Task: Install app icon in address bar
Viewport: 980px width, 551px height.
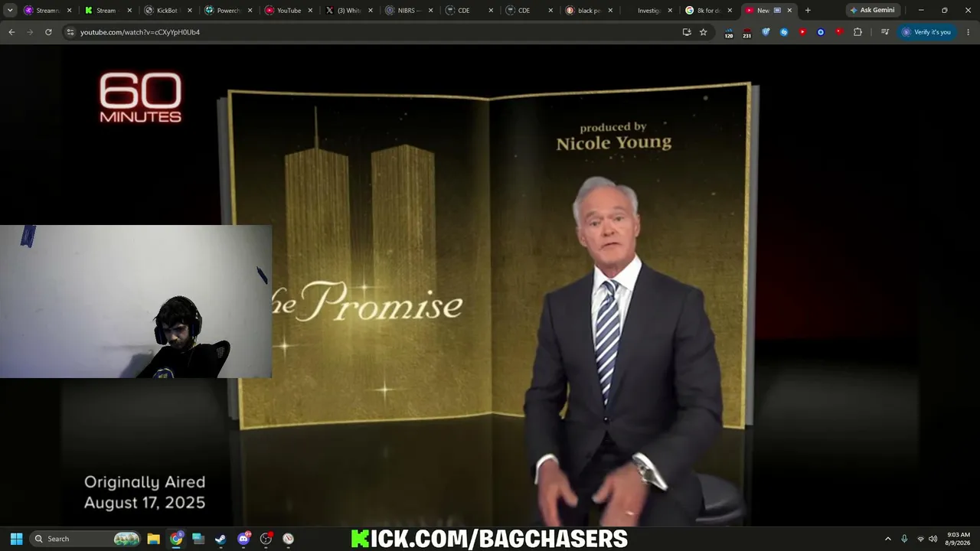Action: click(x=687, y=32)
